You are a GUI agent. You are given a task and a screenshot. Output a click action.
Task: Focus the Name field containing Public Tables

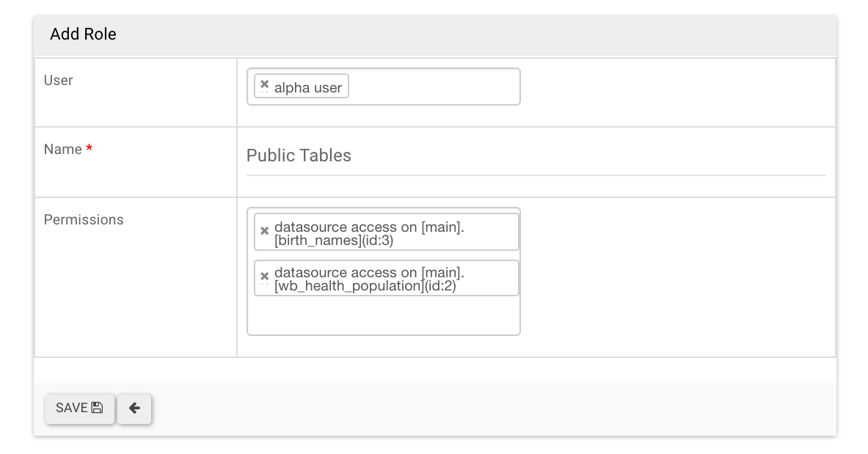click(536, 155)
